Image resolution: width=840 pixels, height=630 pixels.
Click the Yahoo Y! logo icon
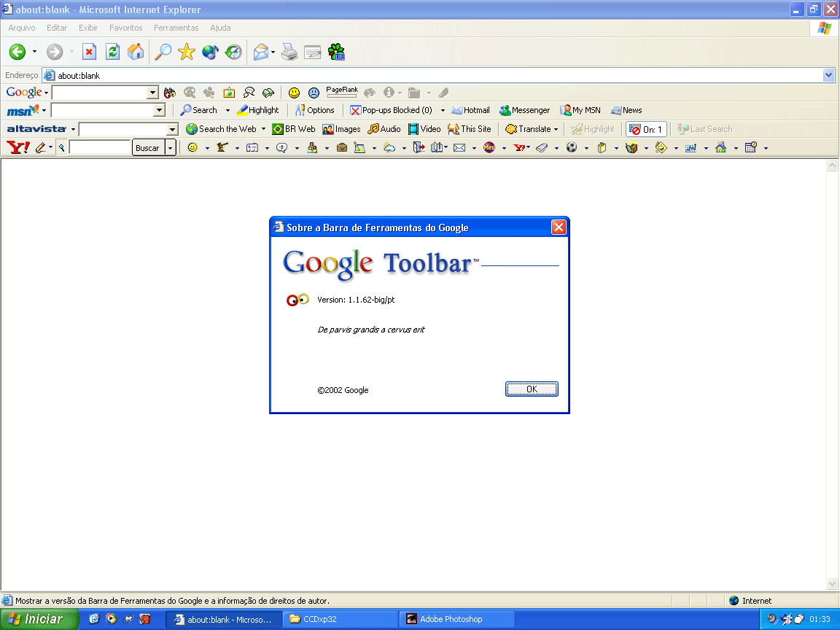pyautogui.click(x=17, y=147)
